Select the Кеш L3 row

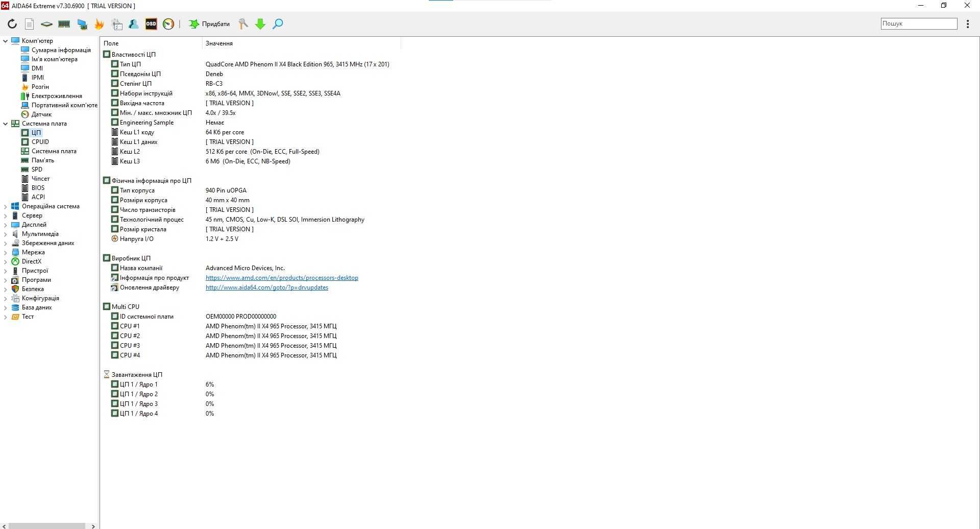(250, 161)
